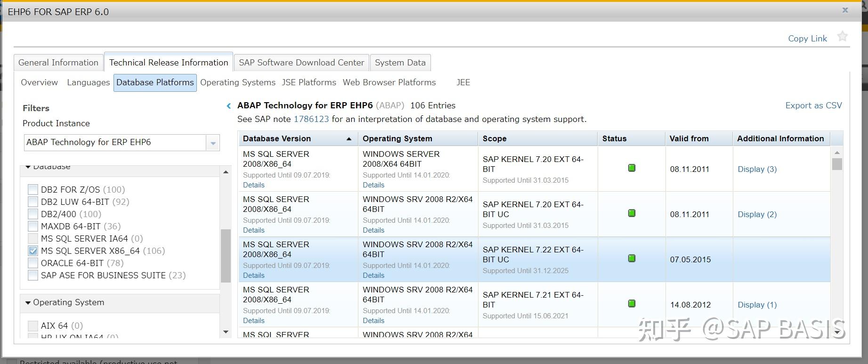This screenshot has height=364, width=868.
Task: Click green status icon in Kernel 7.22 row
Action: click(x=632, y=259)
